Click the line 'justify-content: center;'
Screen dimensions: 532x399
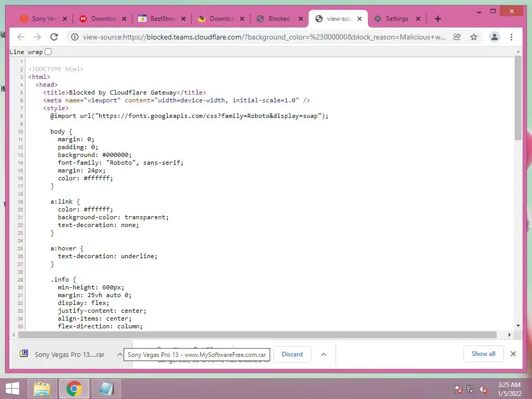tap(102, 311)
